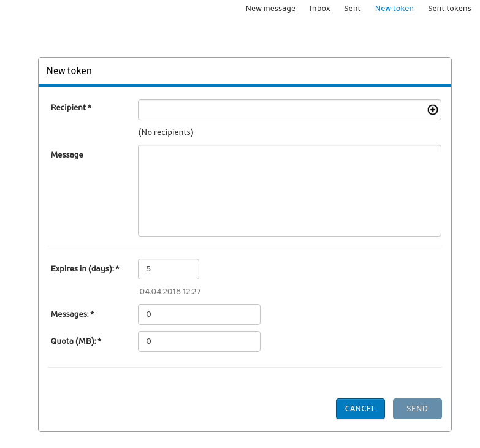
Task: Click the Messages label
Action: tap(72, 314)
